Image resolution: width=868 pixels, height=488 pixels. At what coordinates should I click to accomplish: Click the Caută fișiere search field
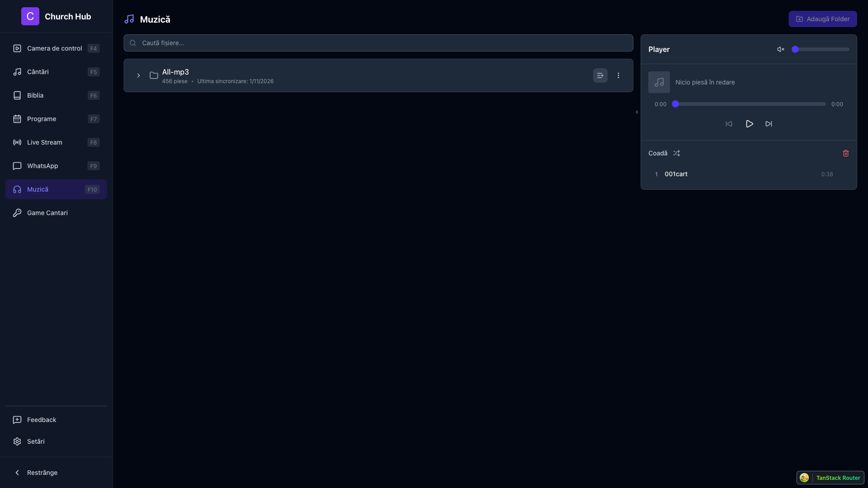coord(378,43)
